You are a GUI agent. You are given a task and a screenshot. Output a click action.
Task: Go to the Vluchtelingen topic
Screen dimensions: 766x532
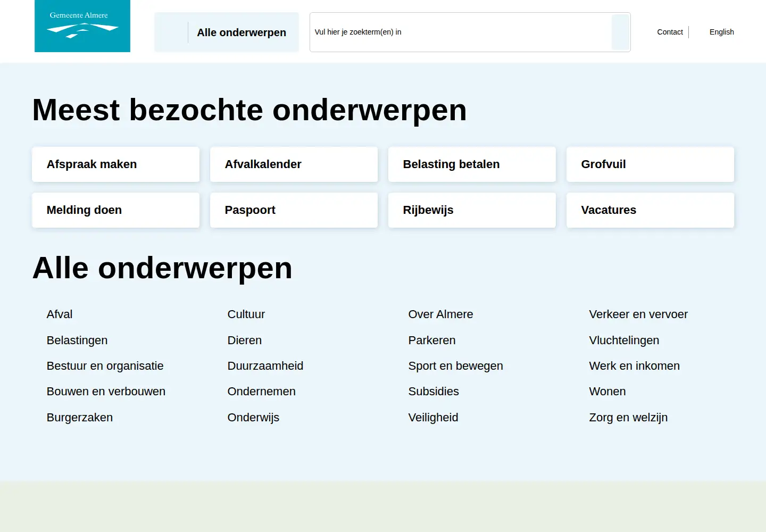(x=624, y=340)
